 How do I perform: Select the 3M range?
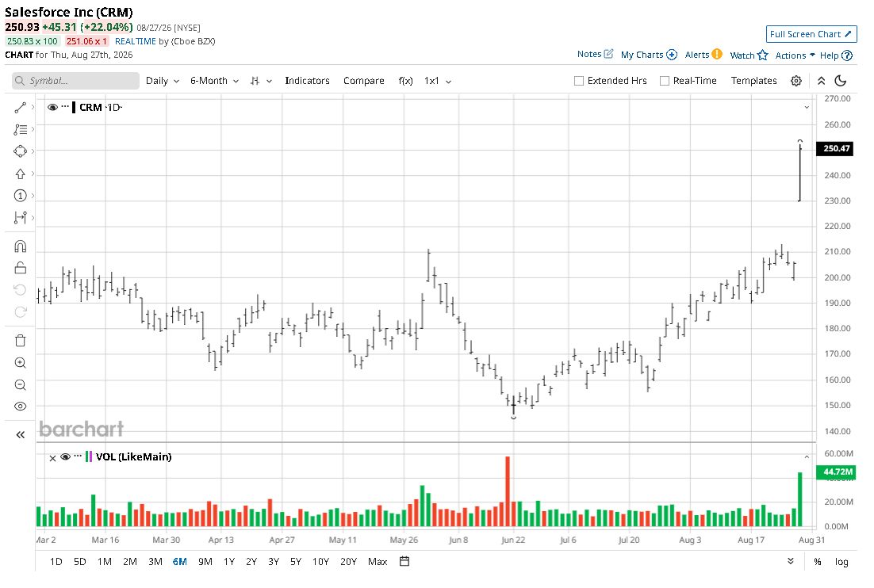155,561
